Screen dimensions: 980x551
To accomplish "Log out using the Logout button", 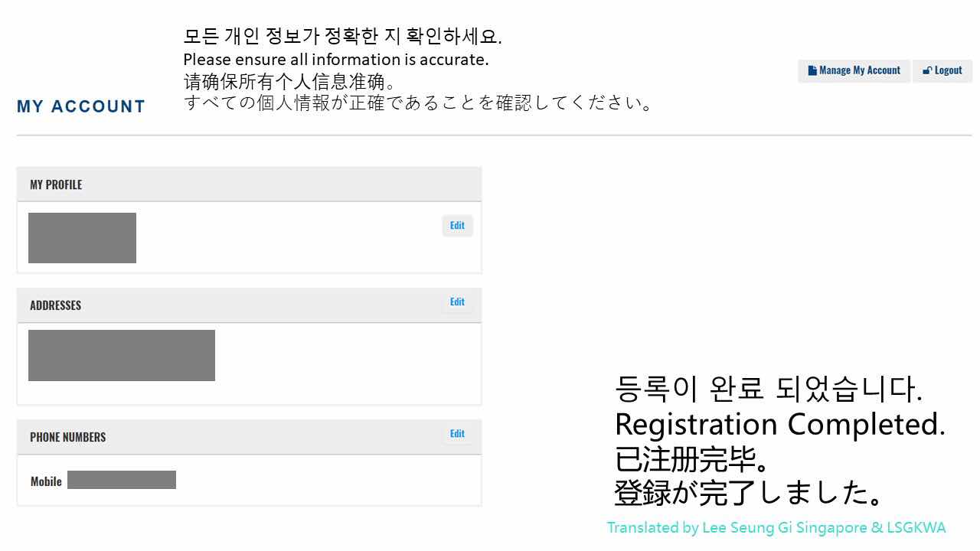I will (x=942, y=70).
